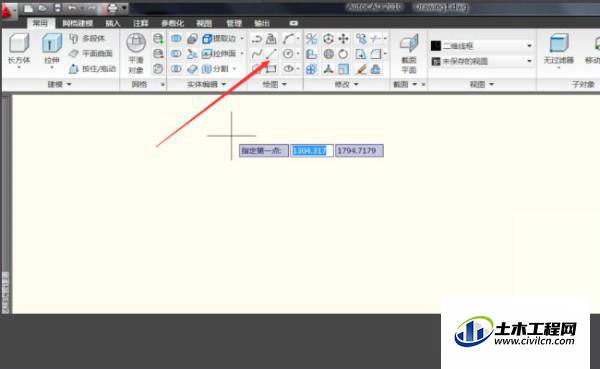The image size is (600, 369).
Task: Pick the Spline curve tool
Action: pos(256,54)
